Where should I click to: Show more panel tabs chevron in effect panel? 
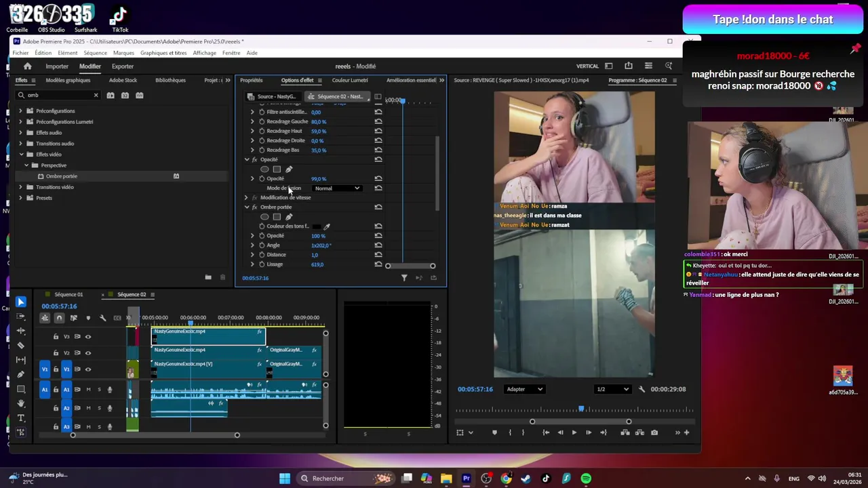click(x=442, y=80)
